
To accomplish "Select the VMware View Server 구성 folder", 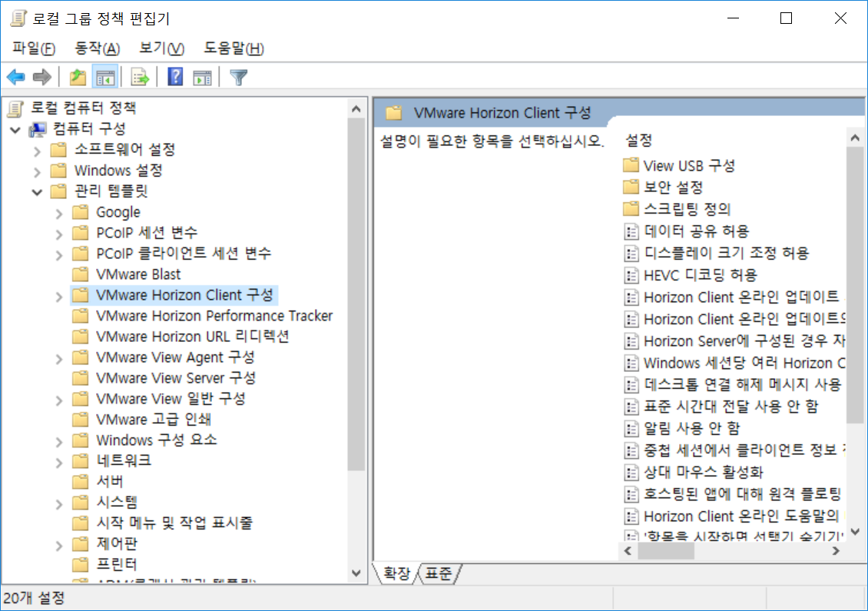I will tap(164, 378).
